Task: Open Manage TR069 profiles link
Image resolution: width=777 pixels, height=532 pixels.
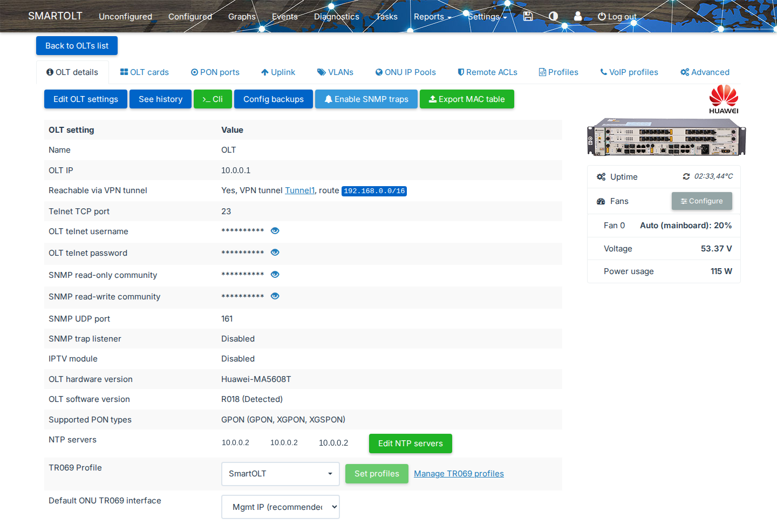Action: click(459, 474)
